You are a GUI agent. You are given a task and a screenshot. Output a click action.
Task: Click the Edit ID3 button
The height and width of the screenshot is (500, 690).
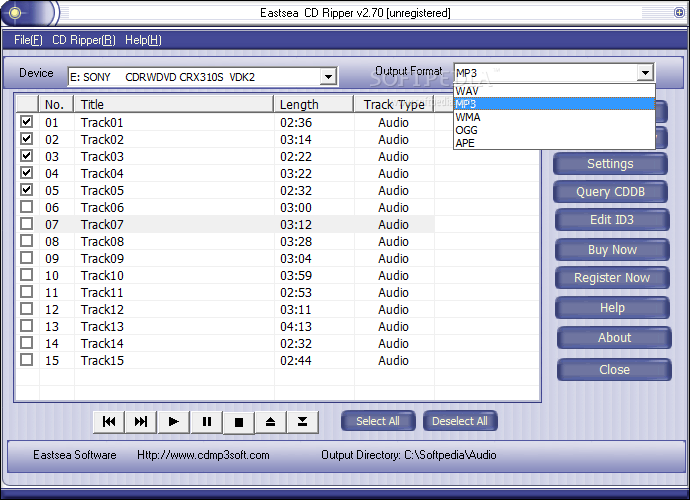(612, 220)
